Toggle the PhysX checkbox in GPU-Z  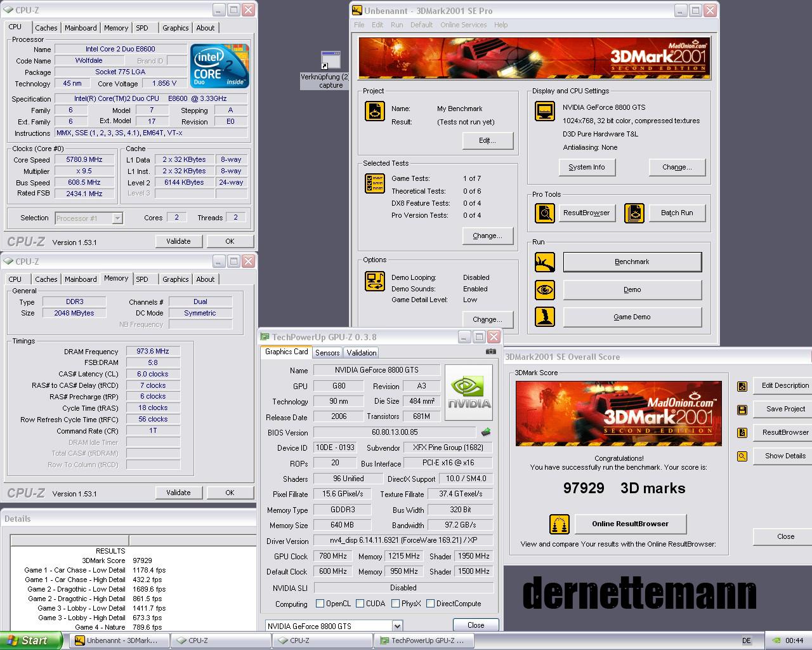click(x=395, y=604)
